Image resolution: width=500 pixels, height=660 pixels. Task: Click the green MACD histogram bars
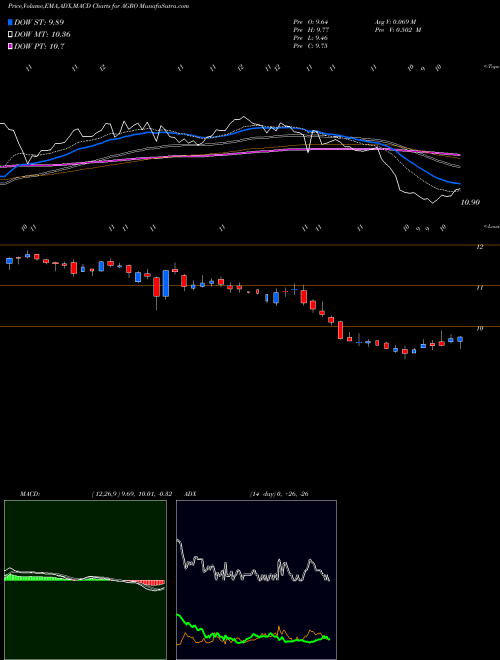coord(36,578)
